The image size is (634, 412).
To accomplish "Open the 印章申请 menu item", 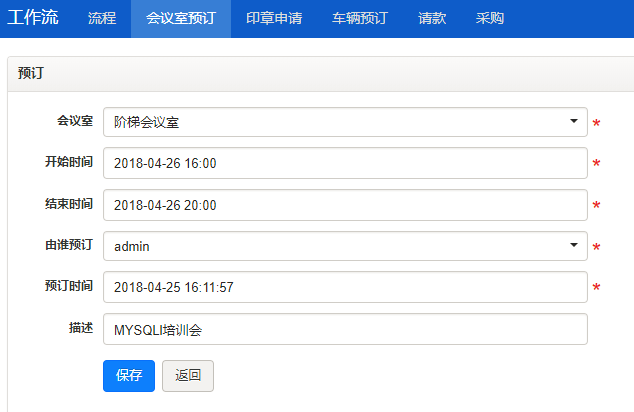I will 274,18.
